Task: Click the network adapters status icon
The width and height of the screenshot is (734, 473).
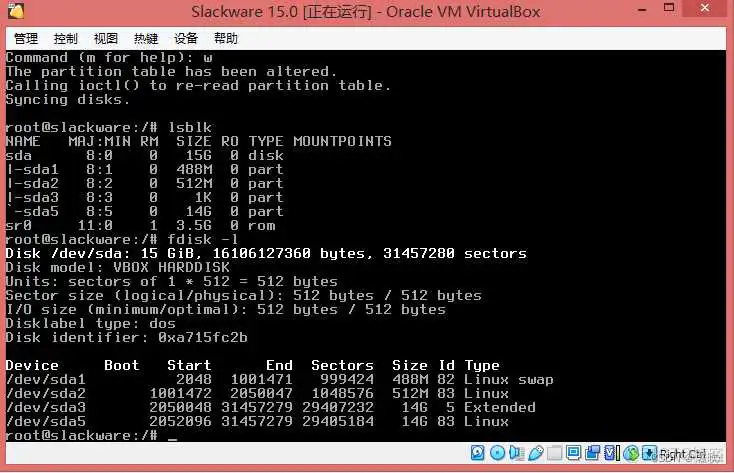Action: (x=593, y=453)
